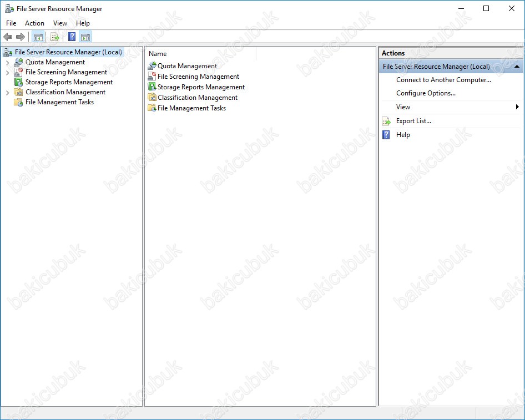The width and height of the screenshot is (525, 420).
Task: Click the Forward arrow toolbar icon
Action: (x=21, y=37)
